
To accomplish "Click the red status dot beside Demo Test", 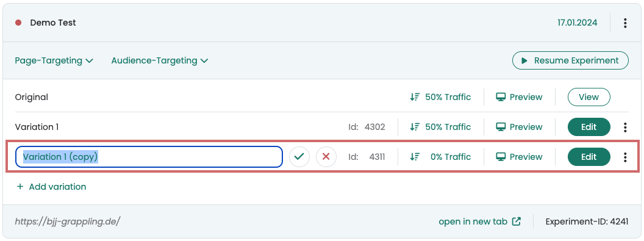I will (x=18, y=23).
